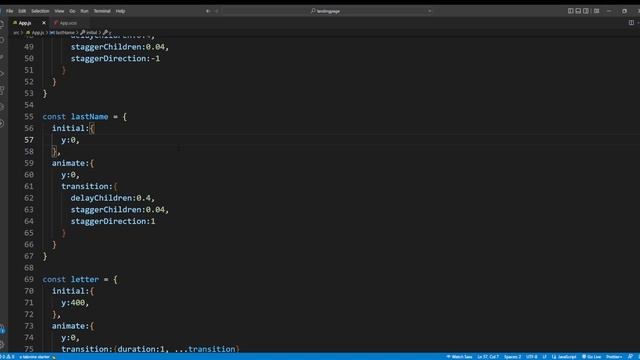640x360 pixels.
Task: Open the Customize Layout icon
Action: pos(597,11)
